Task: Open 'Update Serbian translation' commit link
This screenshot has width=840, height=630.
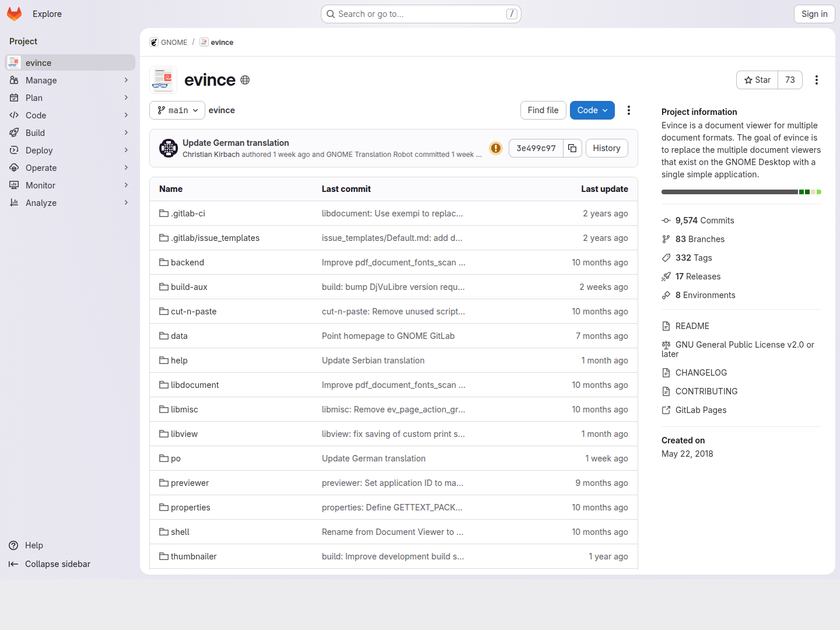Action: click(x=373, y=360)
